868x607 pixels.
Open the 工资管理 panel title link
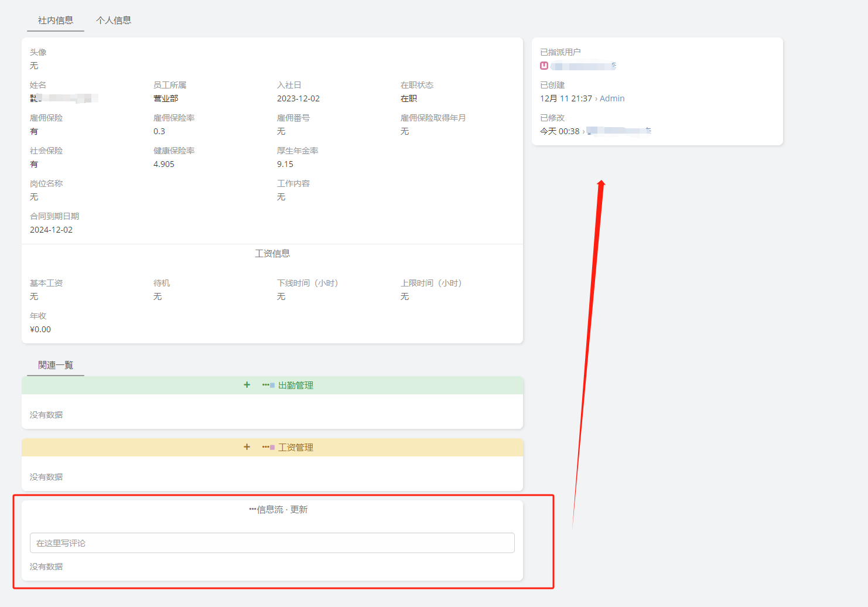[296, 447]
